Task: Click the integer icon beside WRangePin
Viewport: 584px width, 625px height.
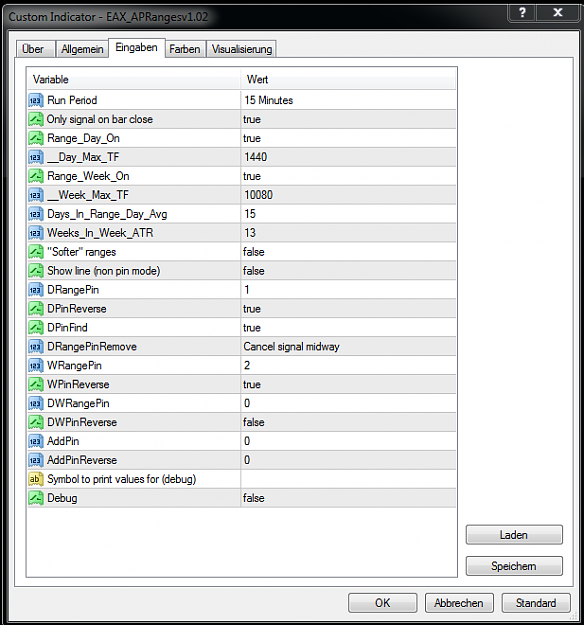Action: 35,365
